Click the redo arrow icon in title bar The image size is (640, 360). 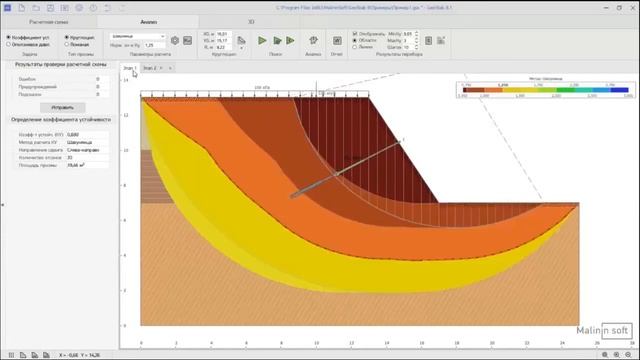tap(122, 8)
